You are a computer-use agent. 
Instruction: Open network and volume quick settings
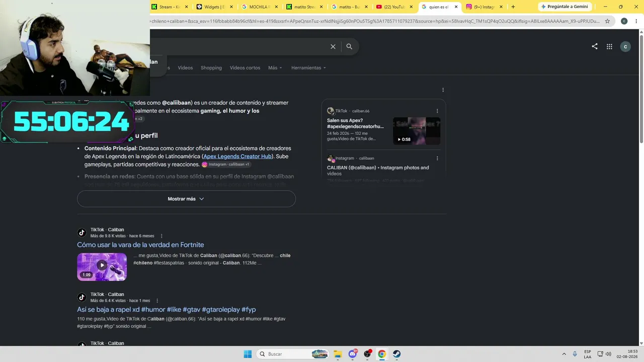tap(604, 354)
